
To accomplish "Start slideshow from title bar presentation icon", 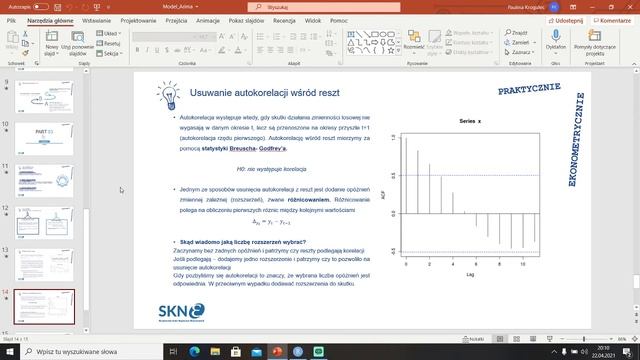I will click(97, 7).
